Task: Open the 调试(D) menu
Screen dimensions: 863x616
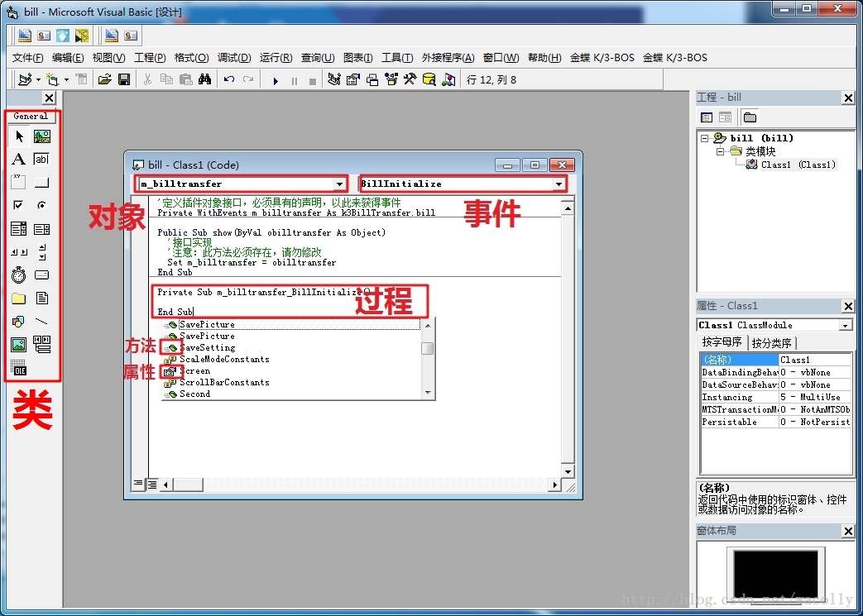Action: coord(234,58)
